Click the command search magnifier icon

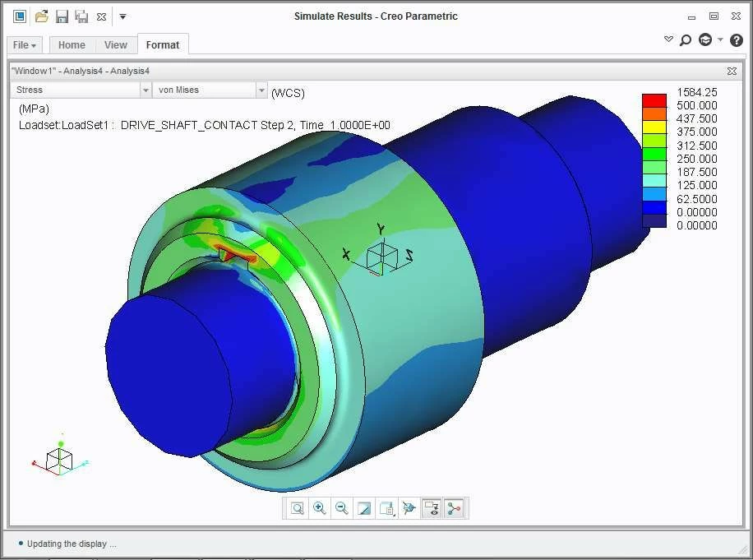(x=686, y=39)
